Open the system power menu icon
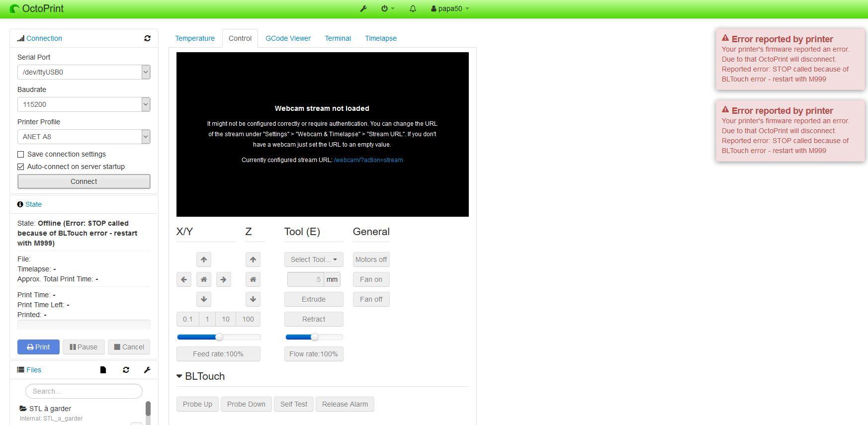Screen dimensions: 868x425 [388, 8]
